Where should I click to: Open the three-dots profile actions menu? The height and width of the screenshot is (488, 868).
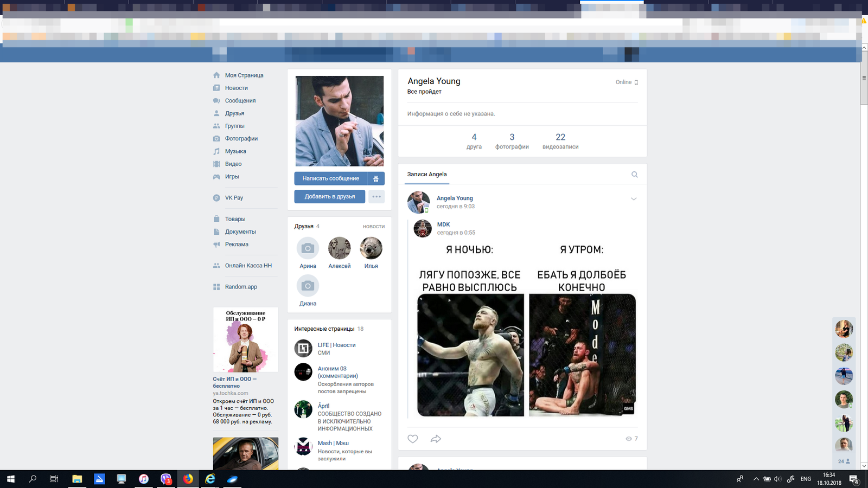[376, 196]
